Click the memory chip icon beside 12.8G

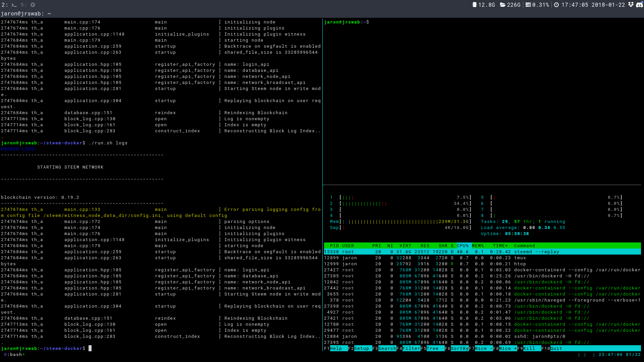474,5
